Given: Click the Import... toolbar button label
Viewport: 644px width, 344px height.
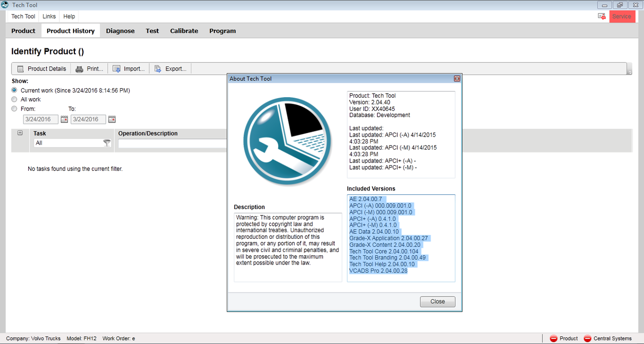Looking at the screenshot, I should click(134, 68).
